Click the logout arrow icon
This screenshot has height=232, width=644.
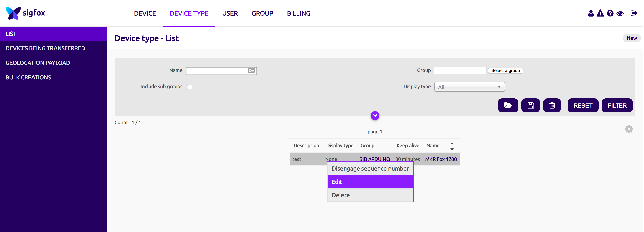tap(634, 13)
